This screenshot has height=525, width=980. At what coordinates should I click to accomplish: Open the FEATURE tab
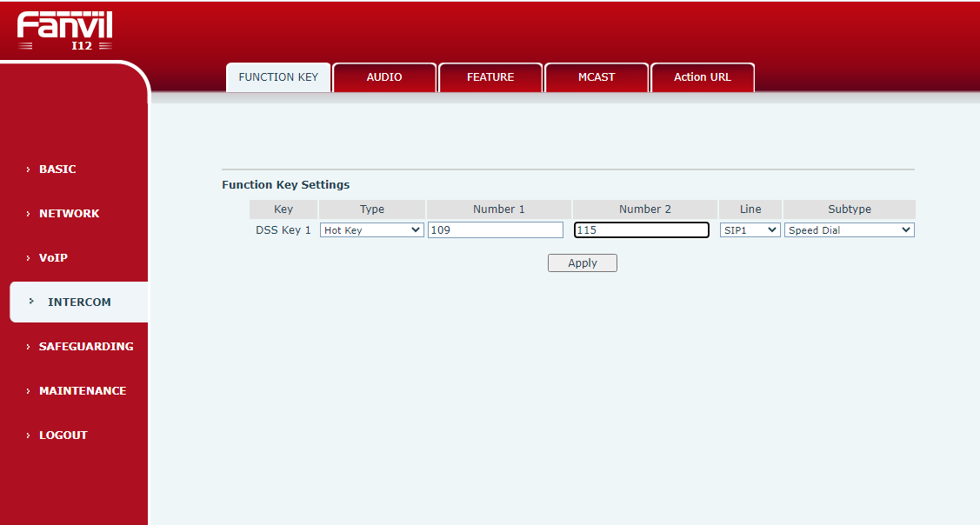pyautogui.click(x=490, y=77)
